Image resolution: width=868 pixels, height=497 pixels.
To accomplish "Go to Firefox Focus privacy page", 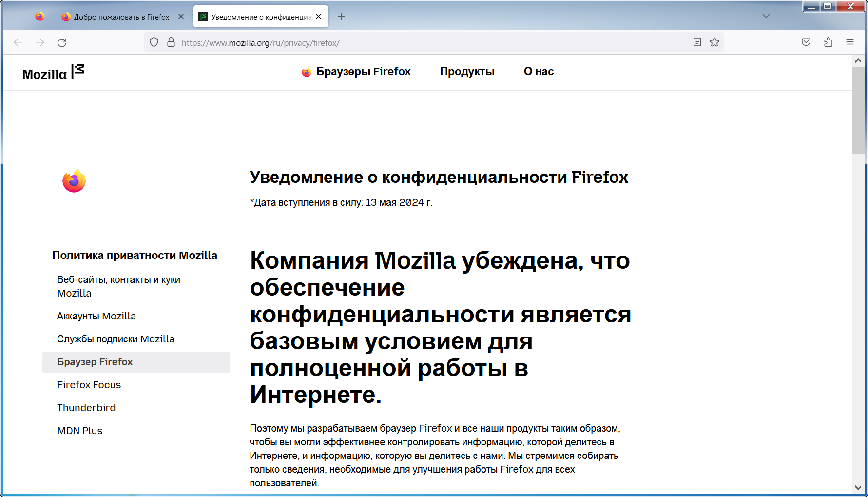I will tap(89, 385).
